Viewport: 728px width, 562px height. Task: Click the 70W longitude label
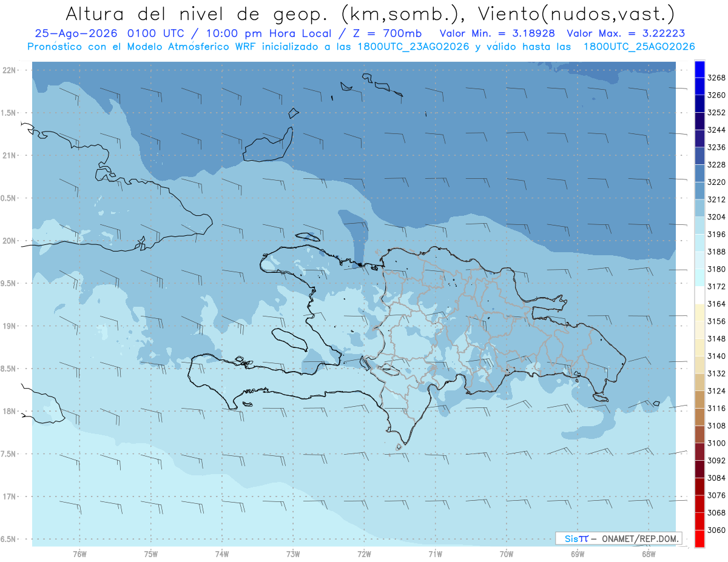(507, 554)
